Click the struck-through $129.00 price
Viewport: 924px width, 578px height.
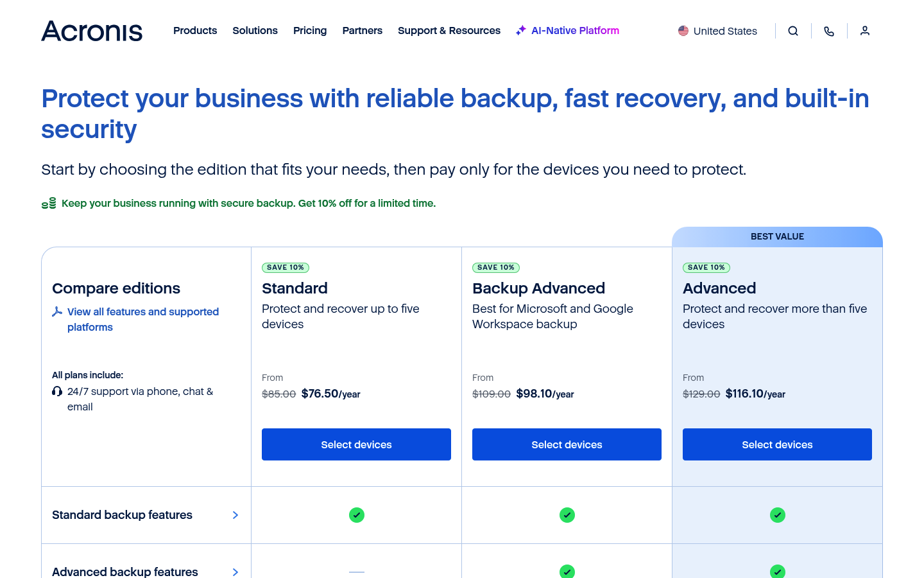(701, 394)
